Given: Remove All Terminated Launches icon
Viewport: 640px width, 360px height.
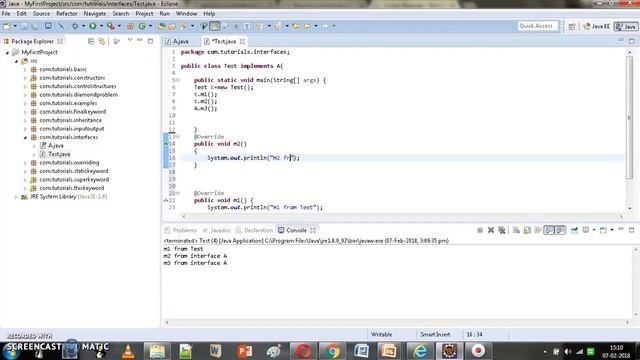Looking at the screenshot, I should click(502, 230).
